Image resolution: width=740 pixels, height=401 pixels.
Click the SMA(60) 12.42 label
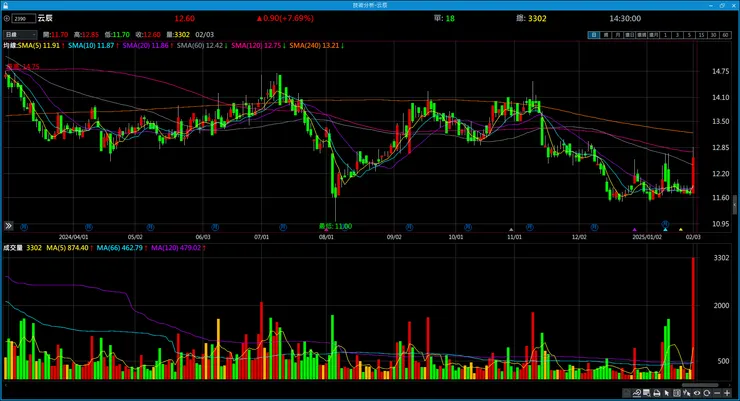click(x=200, y=46)
